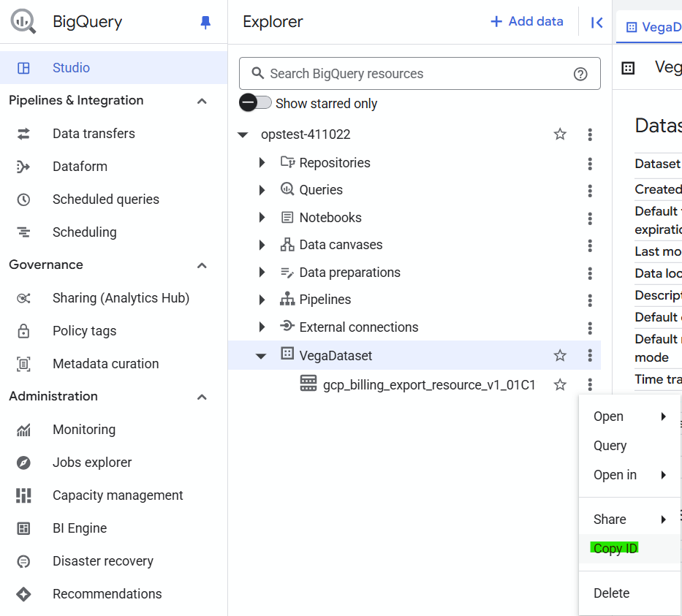The width and height of the screenshot is (682, 616).
Task: Open Studio in the sidebar
Action: click(x=113, y=68)
